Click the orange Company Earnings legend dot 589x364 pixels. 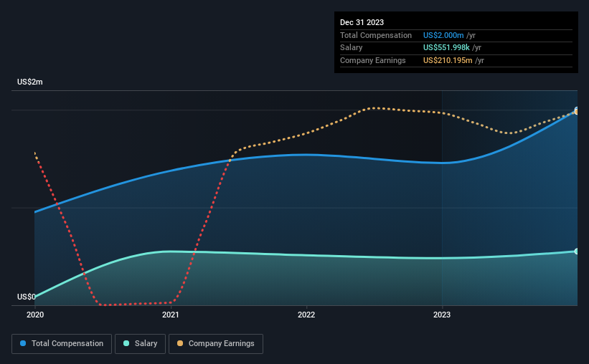coord(180,343)
